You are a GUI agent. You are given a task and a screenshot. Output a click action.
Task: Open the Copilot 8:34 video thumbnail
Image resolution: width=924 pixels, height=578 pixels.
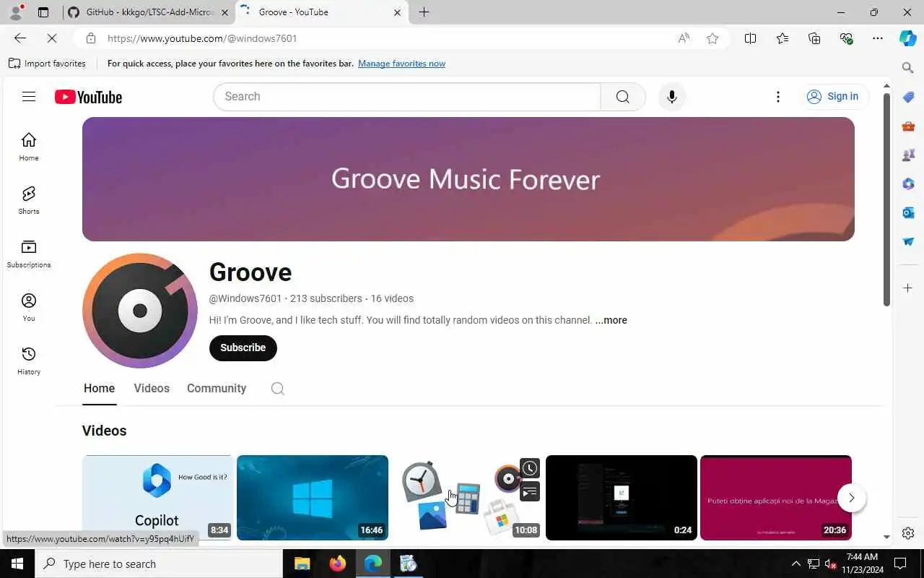coord(157,498)
